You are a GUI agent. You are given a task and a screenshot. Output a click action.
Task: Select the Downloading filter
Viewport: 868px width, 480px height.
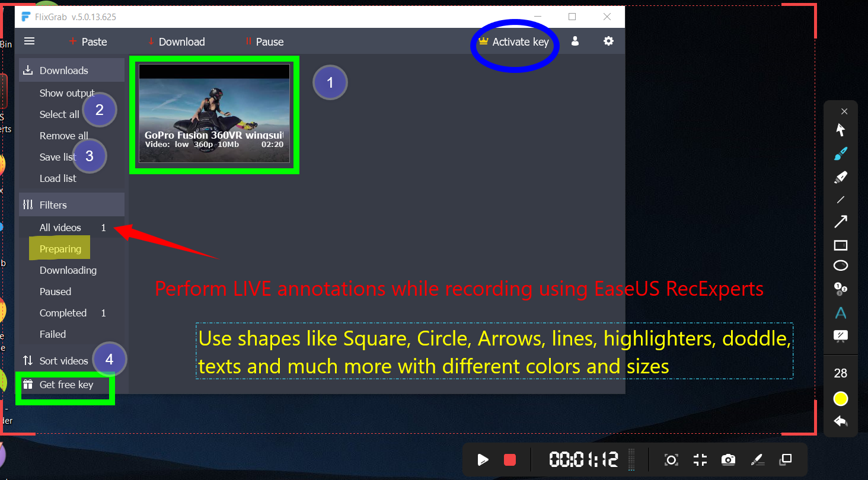68,270
